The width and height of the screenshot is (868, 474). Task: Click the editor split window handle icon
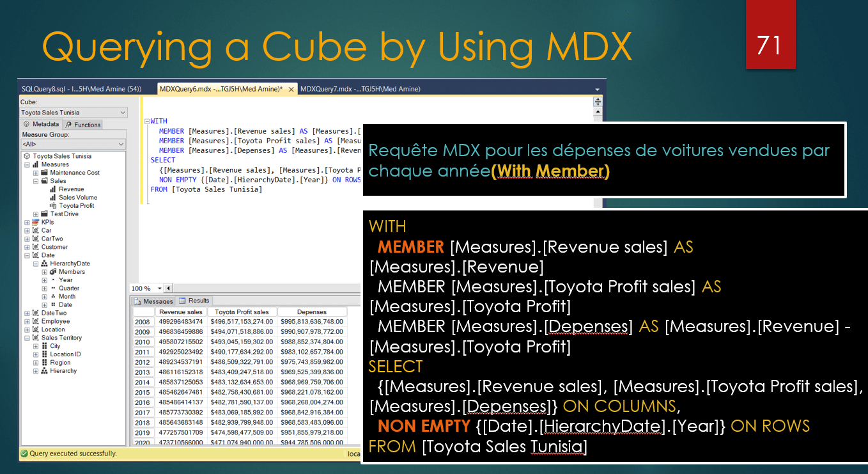coord(598,102)
